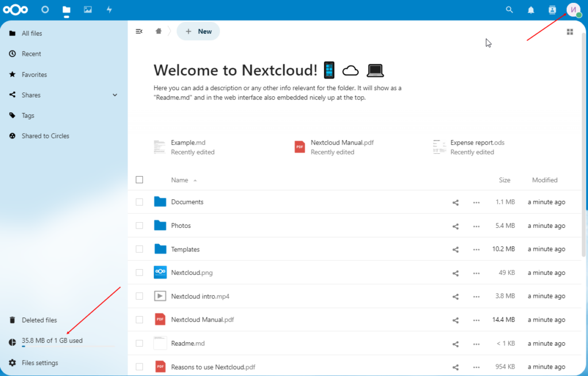The height and width of the screenshot is (376, 588).
Task: Open more actions menu for Readme.md
Action: click(476, 344)
